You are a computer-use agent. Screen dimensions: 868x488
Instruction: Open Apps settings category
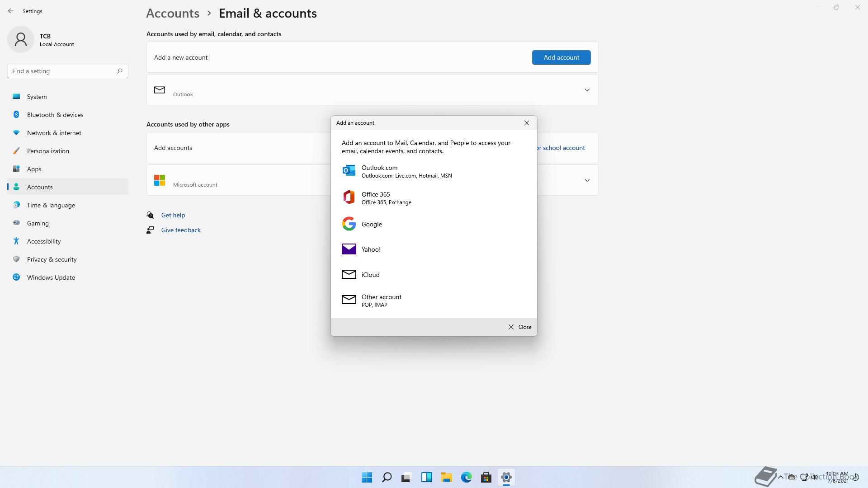coord(68,169)
